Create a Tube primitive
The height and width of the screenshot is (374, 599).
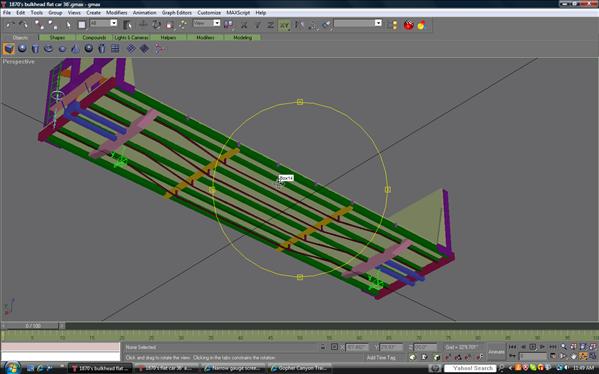click(x=102, y=49)
